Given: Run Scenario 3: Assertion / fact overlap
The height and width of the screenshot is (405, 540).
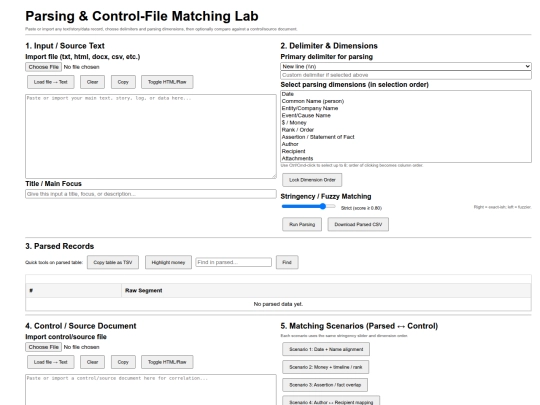Looking at the screenshot, I should [x=325, y=385].
